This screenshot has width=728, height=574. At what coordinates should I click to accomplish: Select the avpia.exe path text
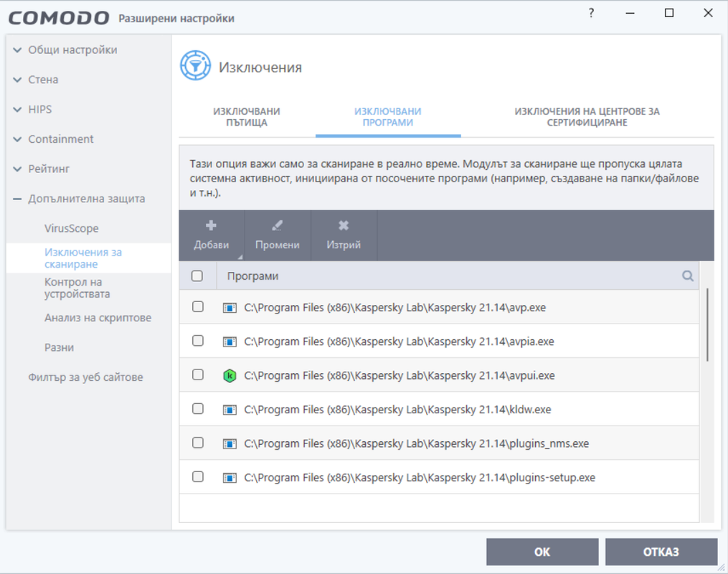tap(400, 342)
